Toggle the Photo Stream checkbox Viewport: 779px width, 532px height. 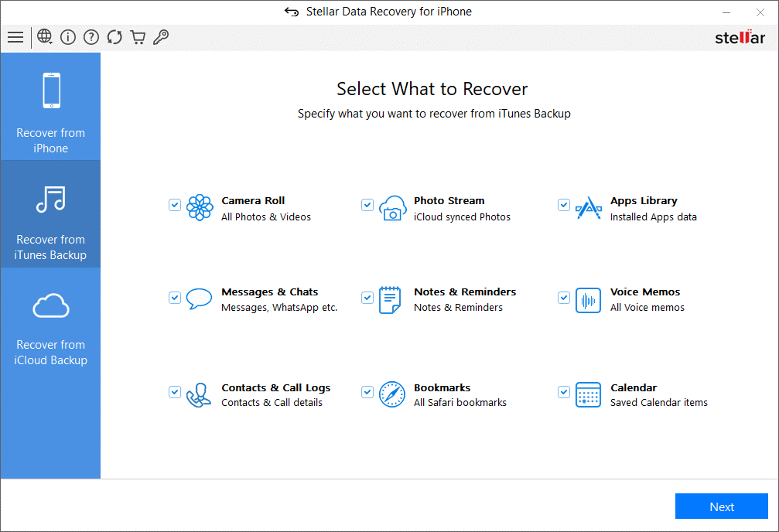point(367,205)
